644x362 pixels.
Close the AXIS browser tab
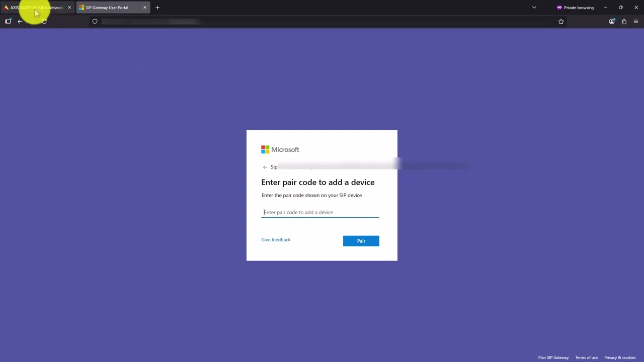click(x=69, y=8)
